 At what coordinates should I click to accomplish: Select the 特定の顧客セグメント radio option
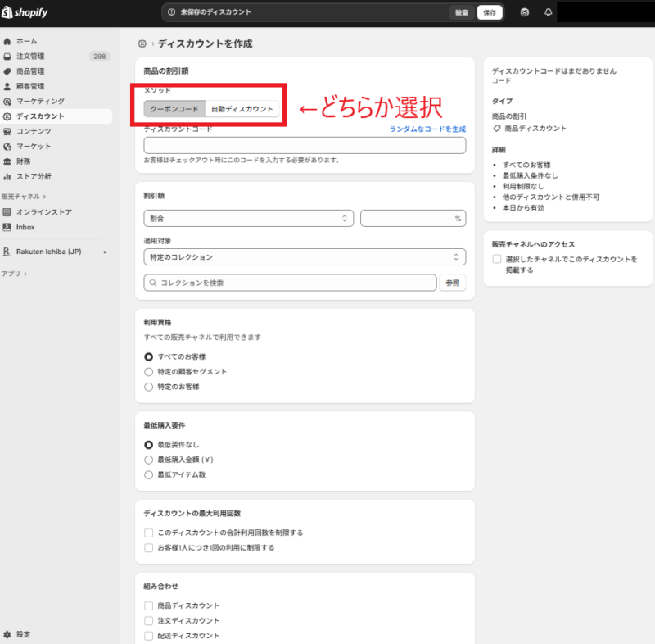coord(148,372)
